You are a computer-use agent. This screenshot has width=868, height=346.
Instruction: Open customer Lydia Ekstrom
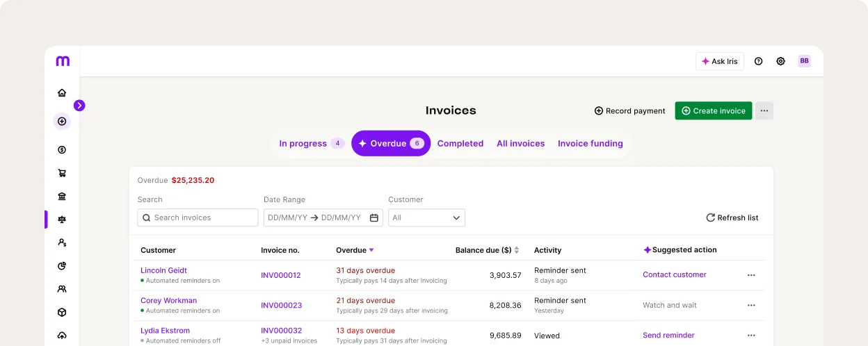click(165, 331)
